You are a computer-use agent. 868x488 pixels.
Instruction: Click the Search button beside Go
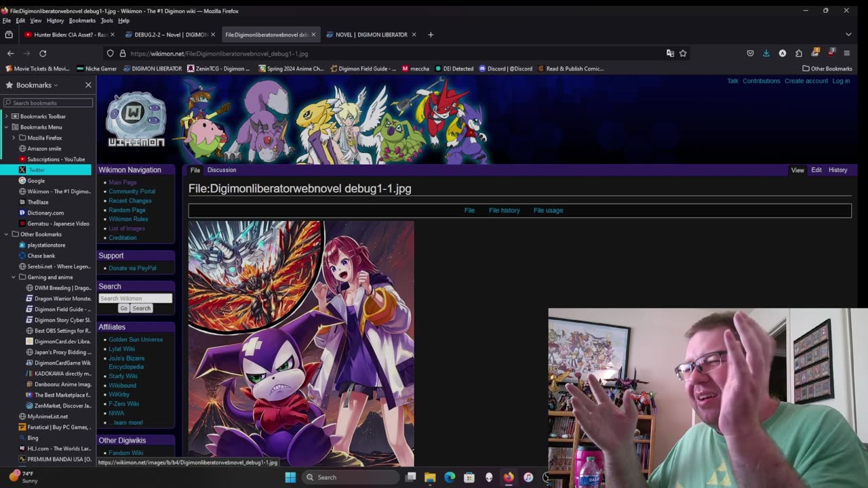click(x=141, y=308)
